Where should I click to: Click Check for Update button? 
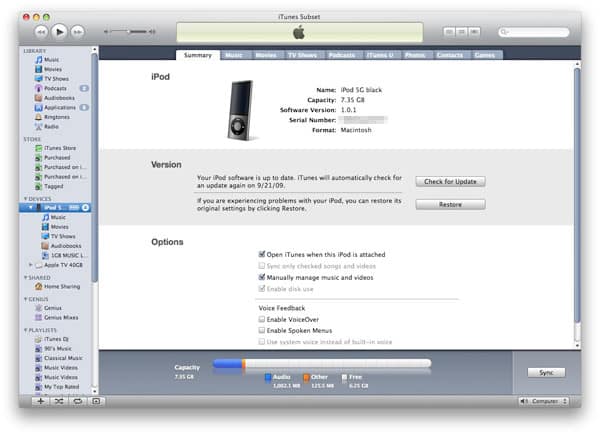pyautogui.click(x=450, y=182)
